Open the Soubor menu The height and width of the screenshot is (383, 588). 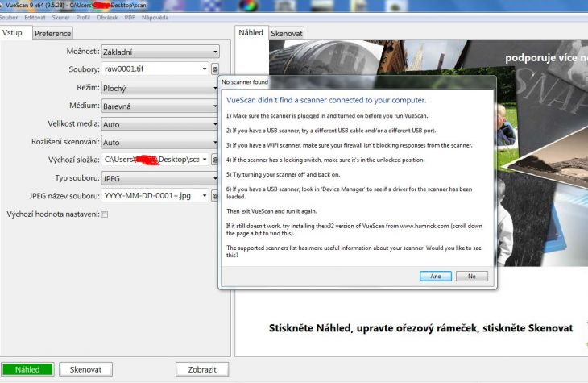8,17
